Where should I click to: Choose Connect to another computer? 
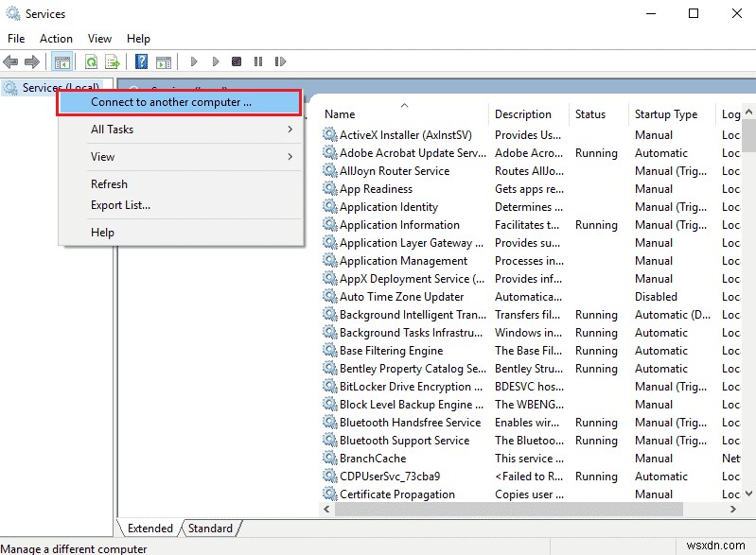pyautogui.click(x=180, y=102)
